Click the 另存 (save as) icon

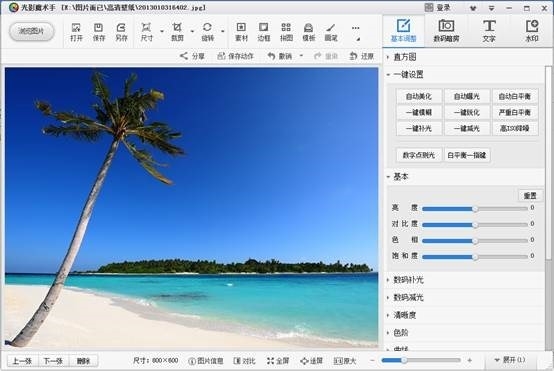121,32
